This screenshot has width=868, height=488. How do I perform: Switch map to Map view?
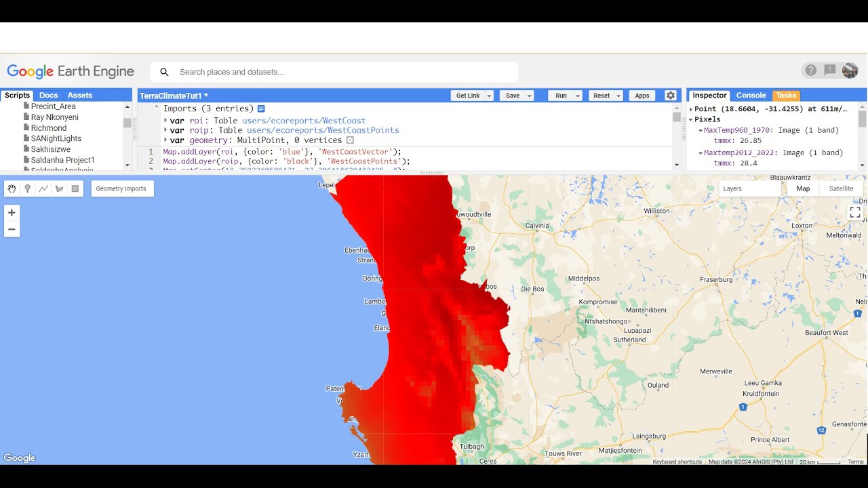coord(803,189)
